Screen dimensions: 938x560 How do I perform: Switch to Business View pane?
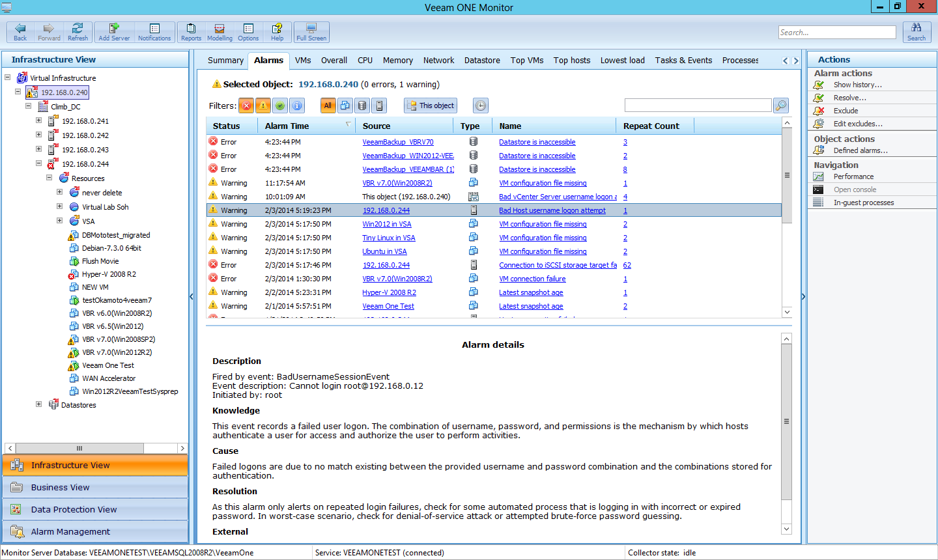pyautogui.click(x=95, y=488)
